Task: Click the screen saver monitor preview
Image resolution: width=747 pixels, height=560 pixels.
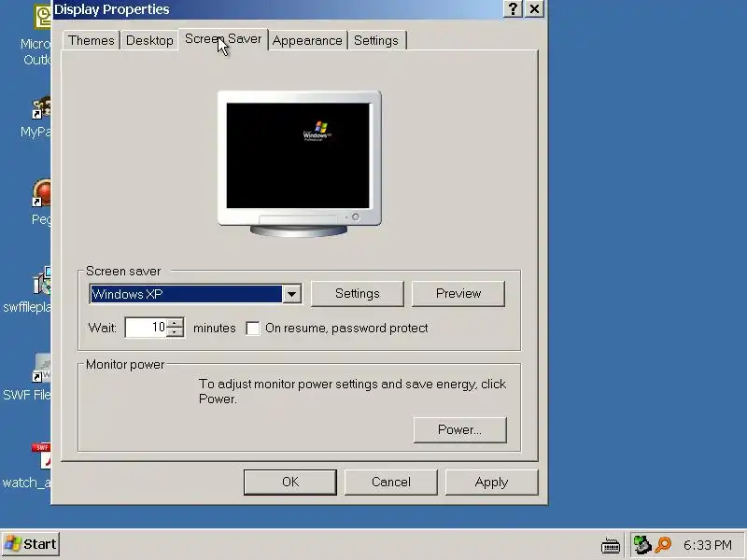Action: [x=299, y=163]
